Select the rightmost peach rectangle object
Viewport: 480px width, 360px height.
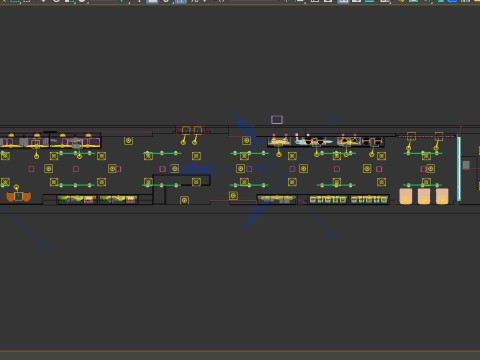442,196
